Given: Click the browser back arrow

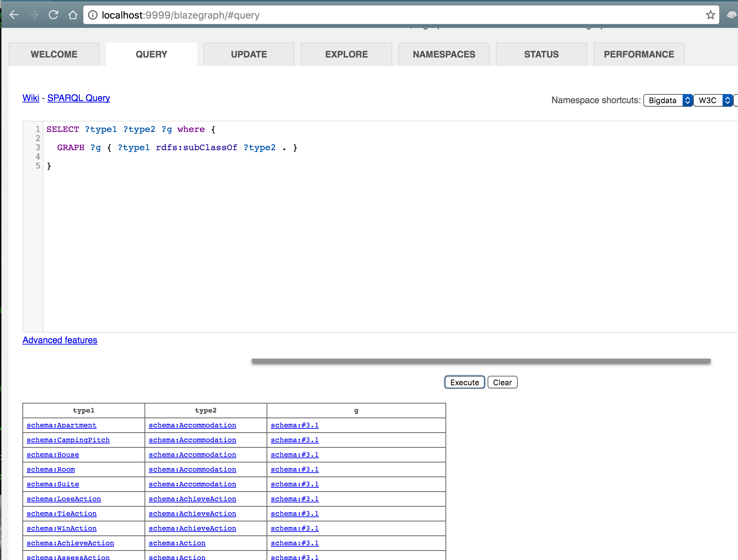Looking at the screenshot, I should (14, 15).
